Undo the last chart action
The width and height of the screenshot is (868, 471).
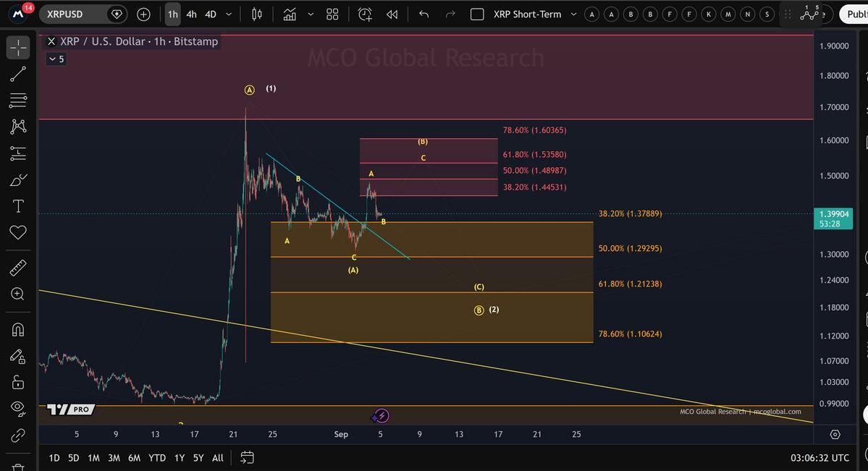[x=424, y=14]
